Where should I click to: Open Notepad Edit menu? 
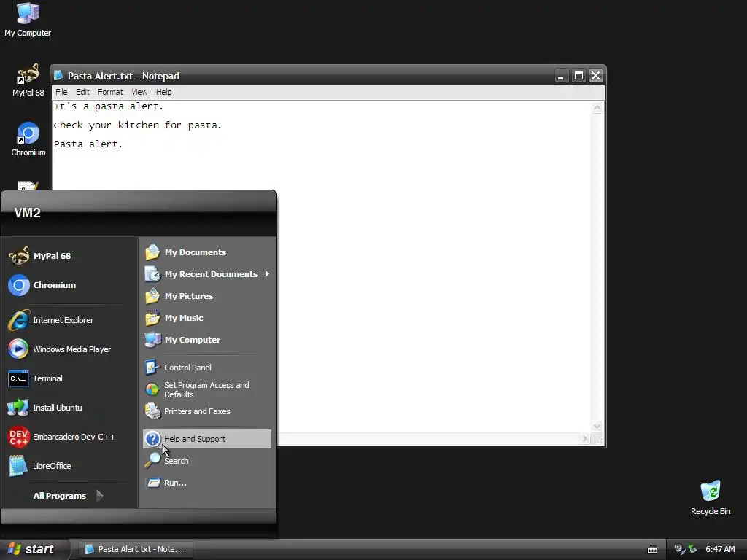point(82,92)
